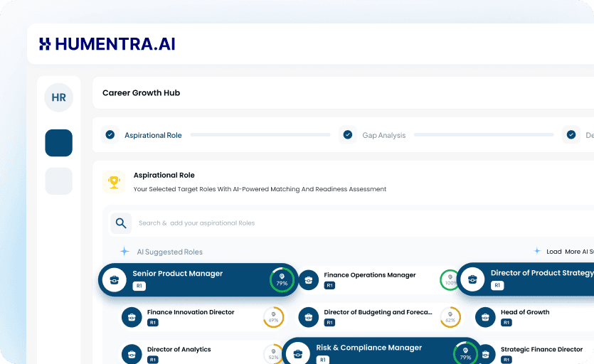Select the Risk & Compliance Manager card

tap(382, 351)
